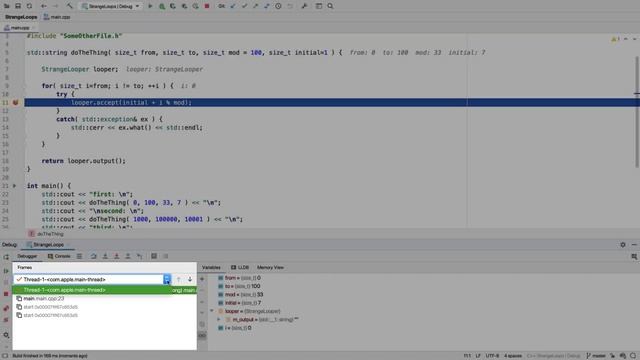Screen dimensions: 640x360
Task: Collapse the looper variable node
Action: tap(212, 311)
